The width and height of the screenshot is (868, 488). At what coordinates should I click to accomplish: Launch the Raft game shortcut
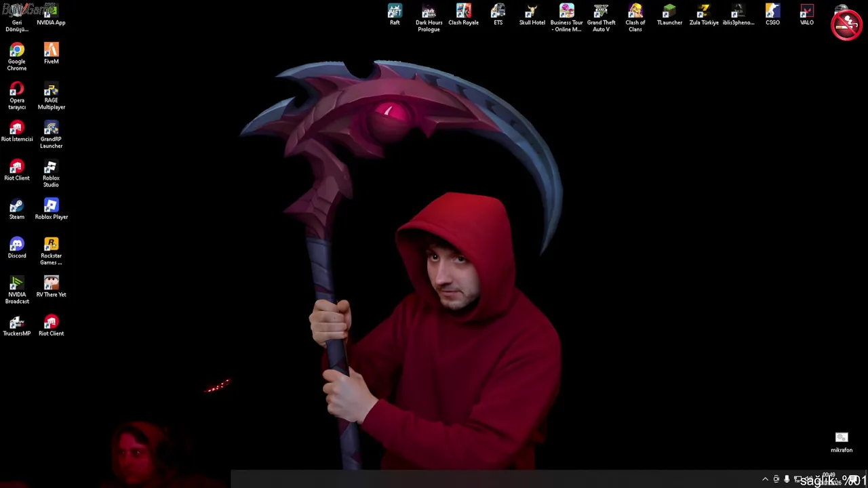pyautogui.click(x=395, y=15)
